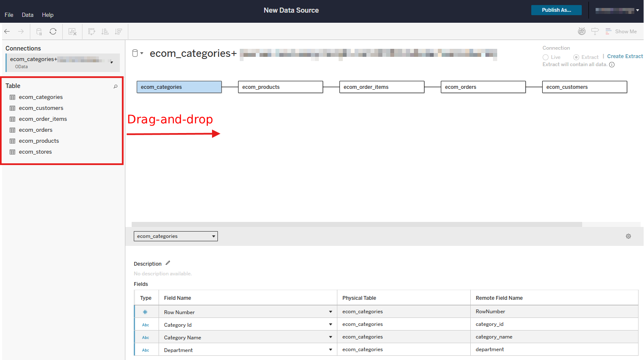Click the grid icon of ecom_categories table
Viewport: 644px width, 360px height.
pyautogui.click(x=12, y=97)
